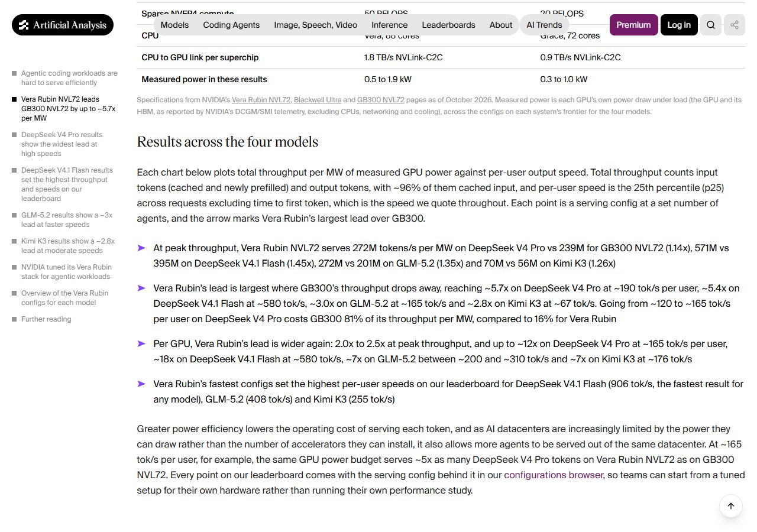Click the Measured power in these results label
The image size is (757, 532).
pos(205,79)
